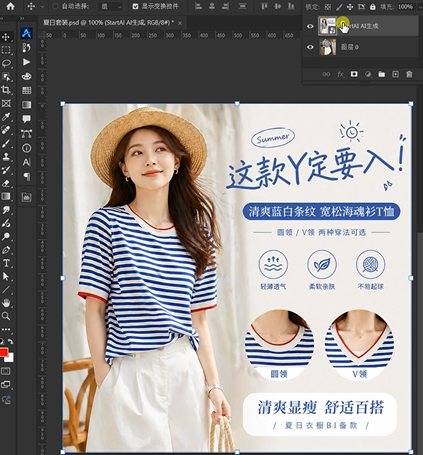Hide the StartAI AI生成 layer
The image size is (423, 455).
310,26
